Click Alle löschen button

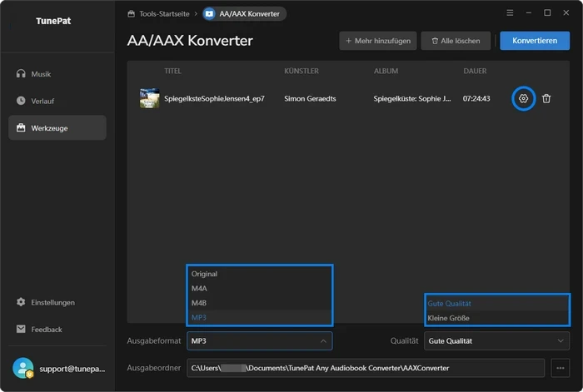(x=456, y=41)
